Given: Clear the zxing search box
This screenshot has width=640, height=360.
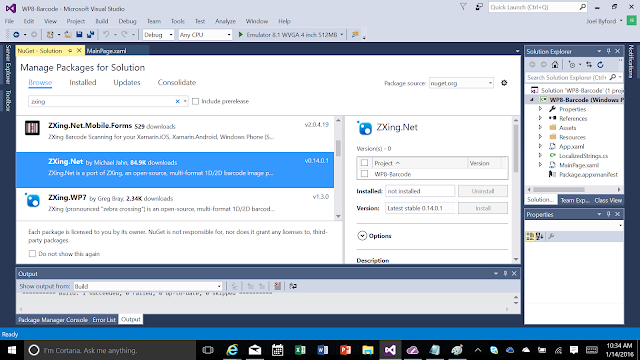Looking at the screenshot, I should tap(178, 101).
